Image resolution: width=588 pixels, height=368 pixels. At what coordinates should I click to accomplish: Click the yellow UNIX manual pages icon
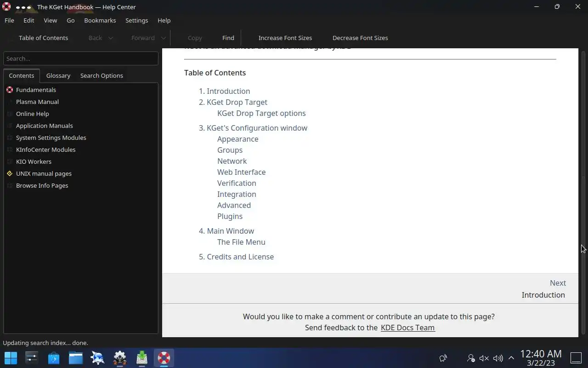coord(10,173)
